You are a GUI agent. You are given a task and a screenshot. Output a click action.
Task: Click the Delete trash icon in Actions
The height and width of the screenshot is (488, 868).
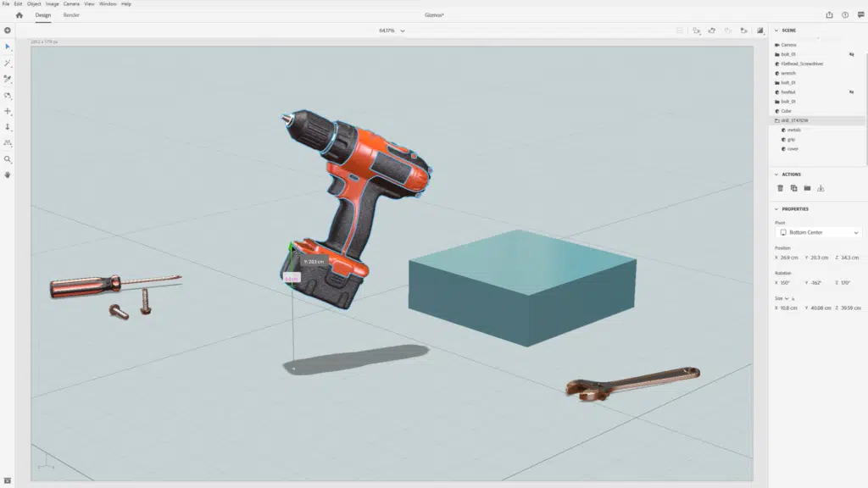[780, 187]
